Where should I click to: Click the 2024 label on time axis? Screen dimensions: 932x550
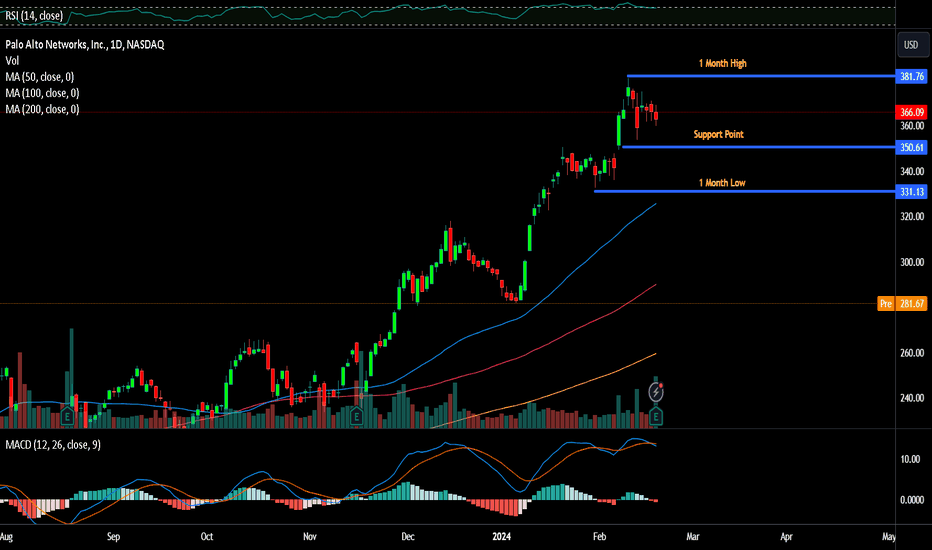[502, 536]
